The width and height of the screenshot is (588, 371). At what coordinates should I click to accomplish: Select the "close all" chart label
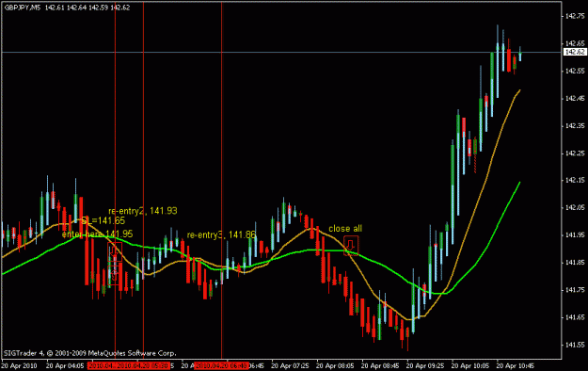(345, 229)
